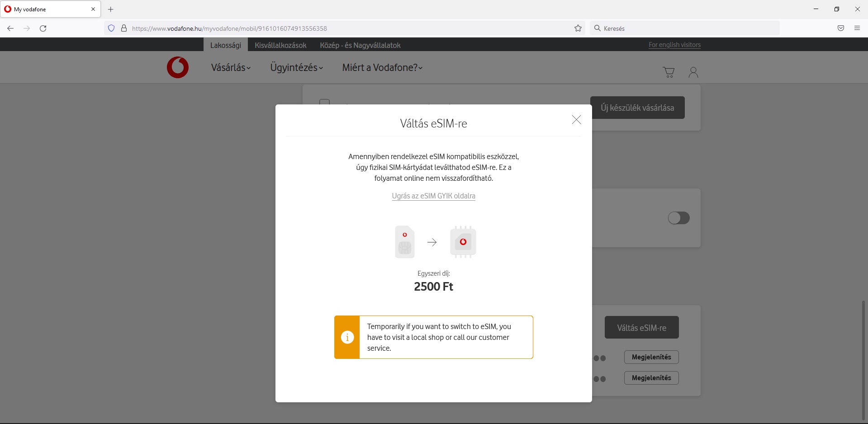Click the site security padlock icon
The image size is (868, 424).
tap(124, 28)
